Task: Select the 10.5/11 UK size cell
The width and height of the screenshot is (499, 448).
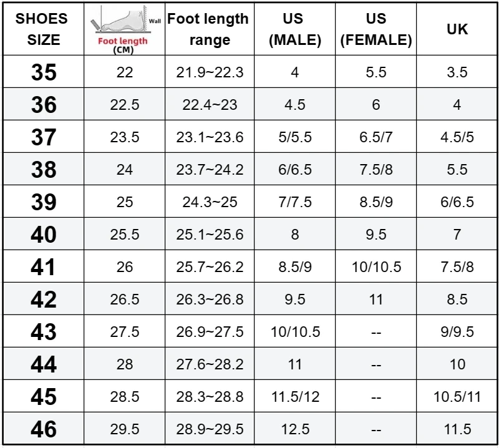Action: (457, 397)
